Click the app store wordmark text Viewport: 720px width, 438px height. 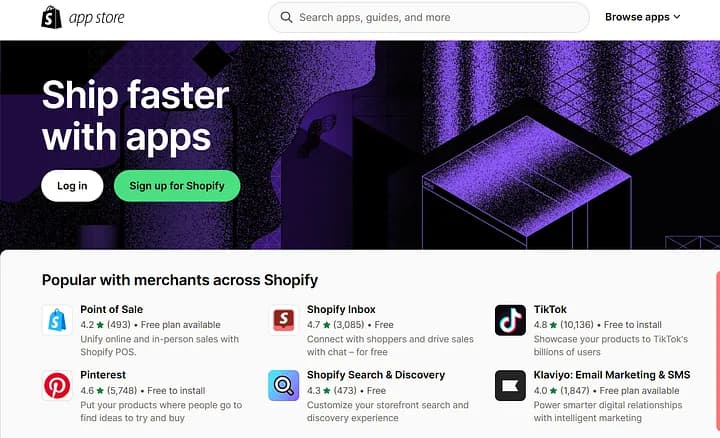click(96, 18)
